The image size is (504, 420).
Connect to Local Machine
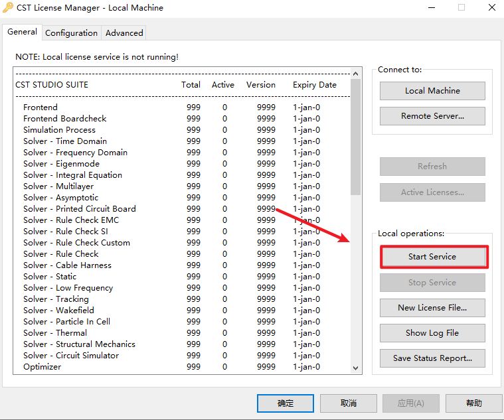tap(432, 91)
